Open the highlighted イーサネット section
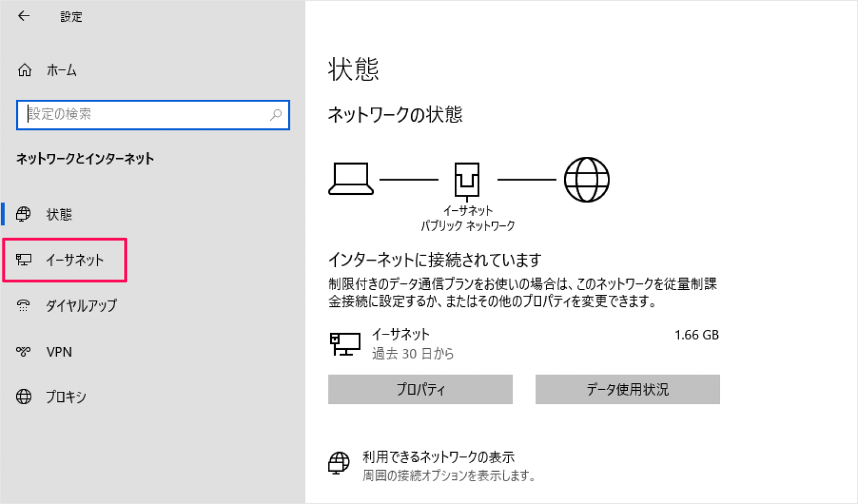The width and height of the screenshot is (858, 504). (75, 259)
